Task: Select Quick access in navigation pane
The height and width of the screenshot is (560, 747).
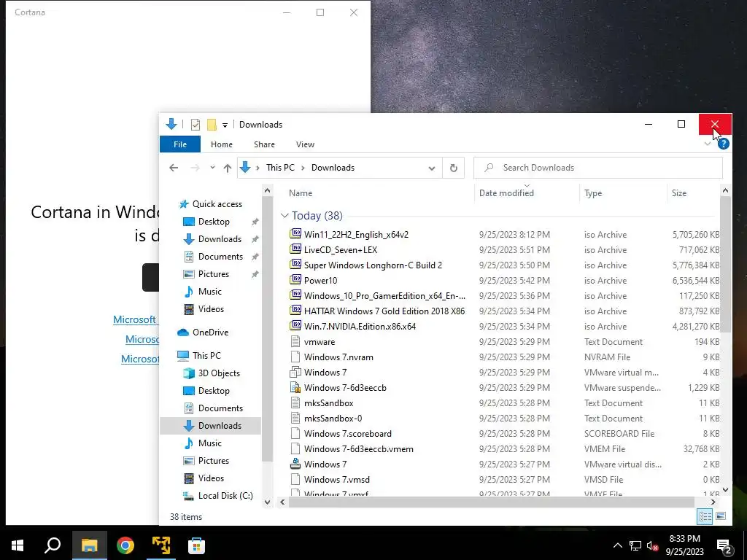Action: tap(217, 204)
